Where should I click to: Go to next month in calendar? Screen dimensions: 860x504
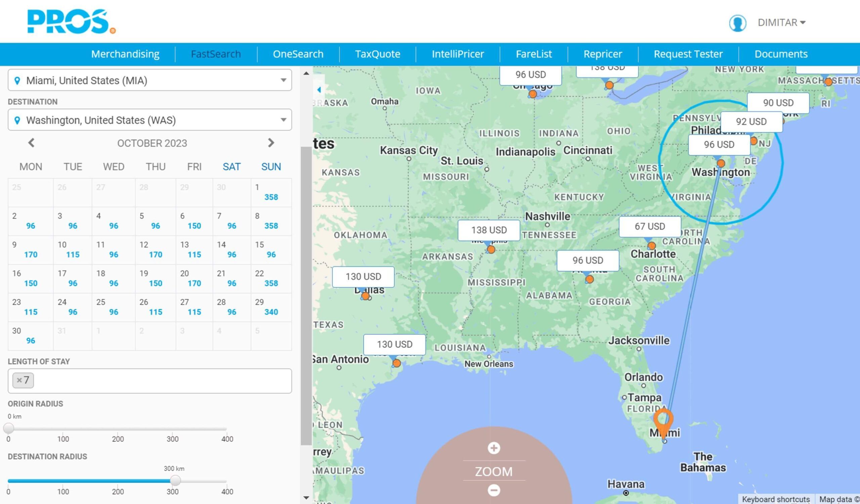(x=271, y=143)
